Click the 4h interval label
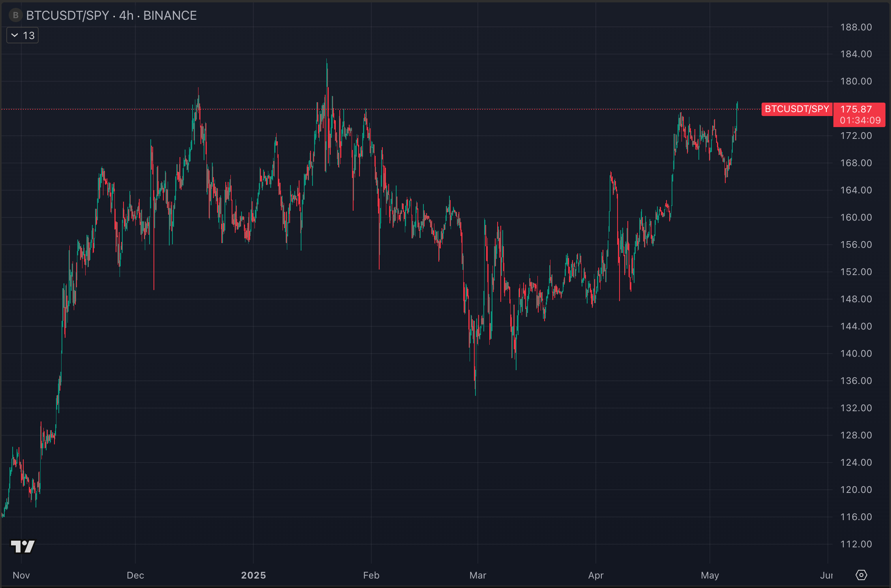Screen dimensions: 891x588 pos(126,15)
